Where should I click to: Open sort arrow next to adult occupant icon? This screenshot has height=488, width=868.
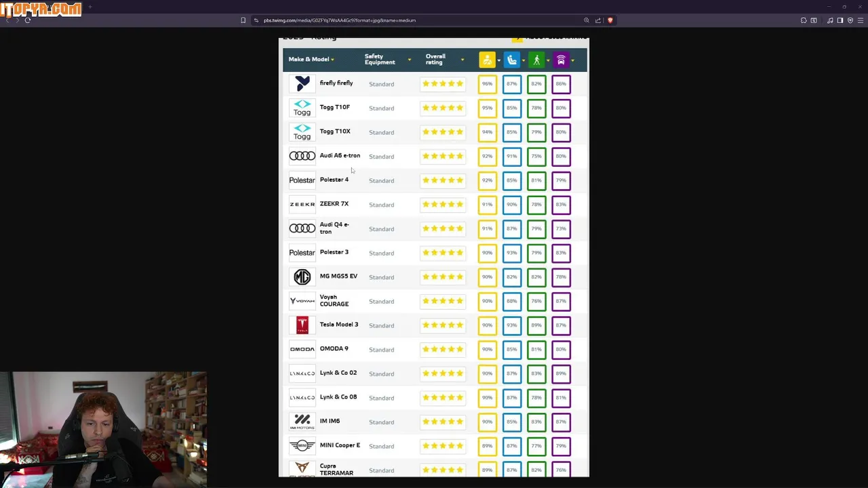pos(499,61)
